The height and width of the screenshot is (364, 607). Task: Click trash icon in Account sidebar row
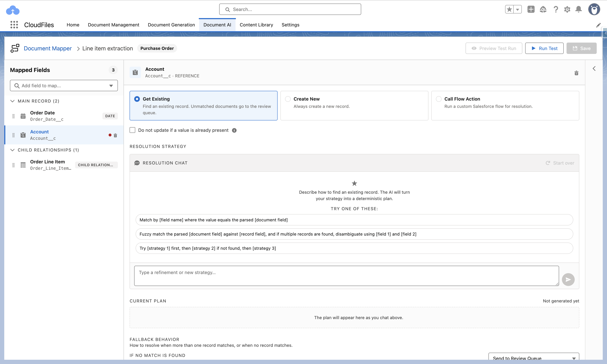coord(115,135)
